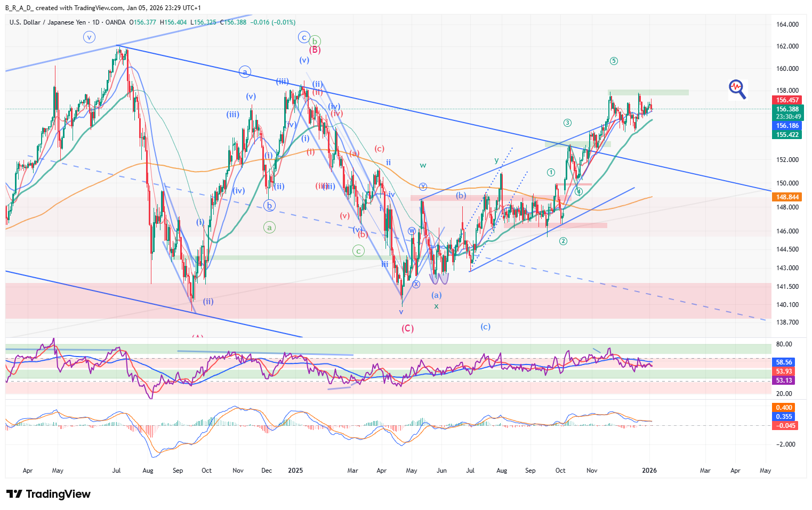Select the green circled 1 wave label

tap(551, 173)
